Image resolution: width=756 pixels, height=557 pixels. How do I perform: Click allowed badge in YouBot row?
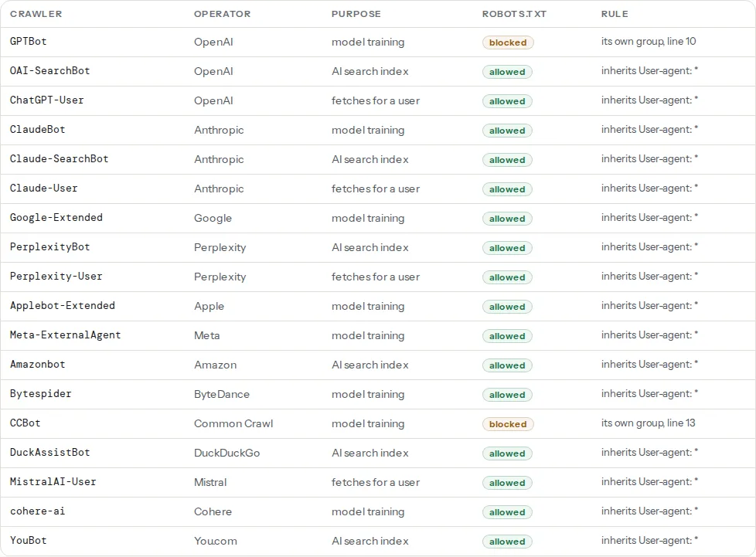[x=507, y=542]
